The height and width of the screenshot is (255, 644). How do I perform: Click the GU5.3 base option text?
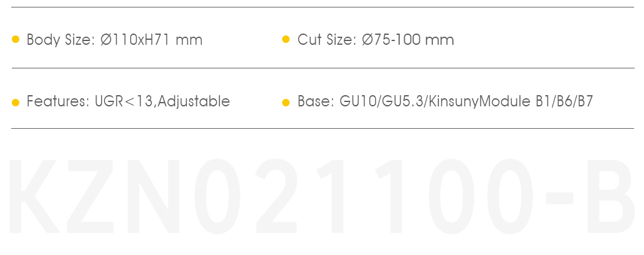pos(404,101)
